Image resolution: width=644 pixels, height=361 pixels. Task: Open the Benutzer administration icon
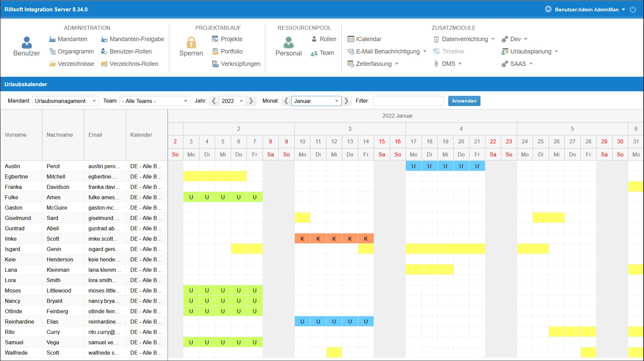click(26, 42)
